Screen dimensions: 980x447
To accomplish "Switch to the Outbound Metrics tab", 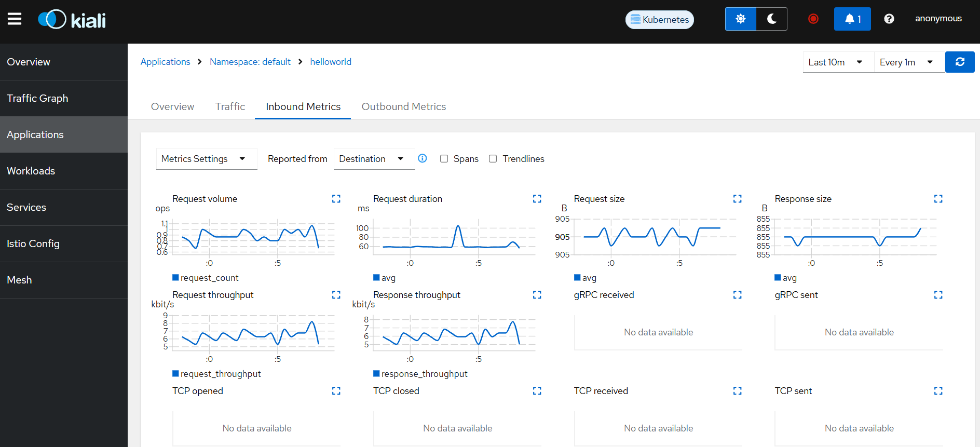I will [404, 106].
